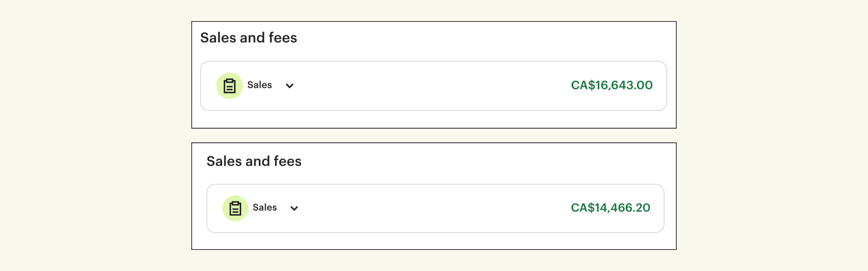Expand the Sales chevron in CA$16,643.00 row

(x=289, y=86)
